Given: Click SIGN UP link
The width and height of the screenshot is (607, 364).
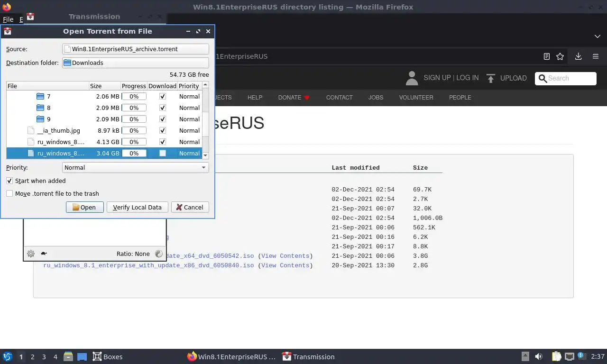Looking at the screenshot, I should [x=437, y=78].
